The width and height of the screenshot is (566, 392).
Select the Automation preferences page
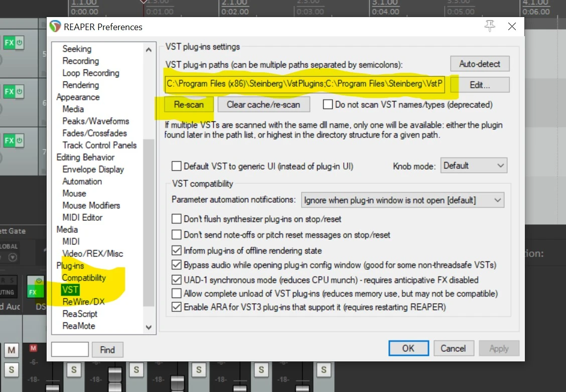(x=82, y=181)
